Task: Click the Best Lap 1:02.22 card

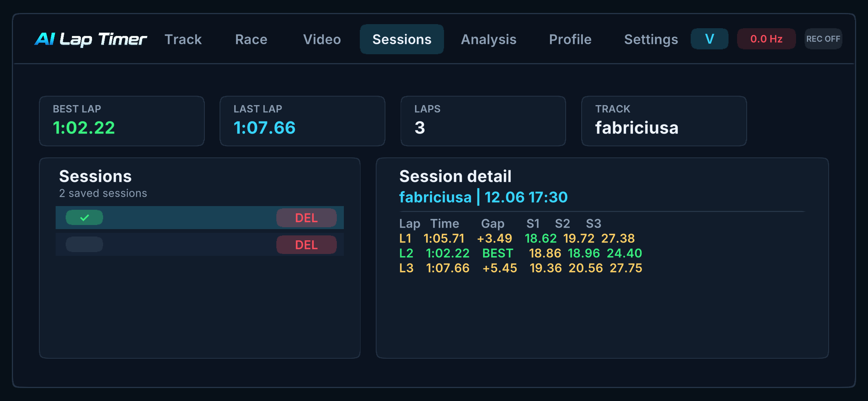Action: click(x=122, y=121)
